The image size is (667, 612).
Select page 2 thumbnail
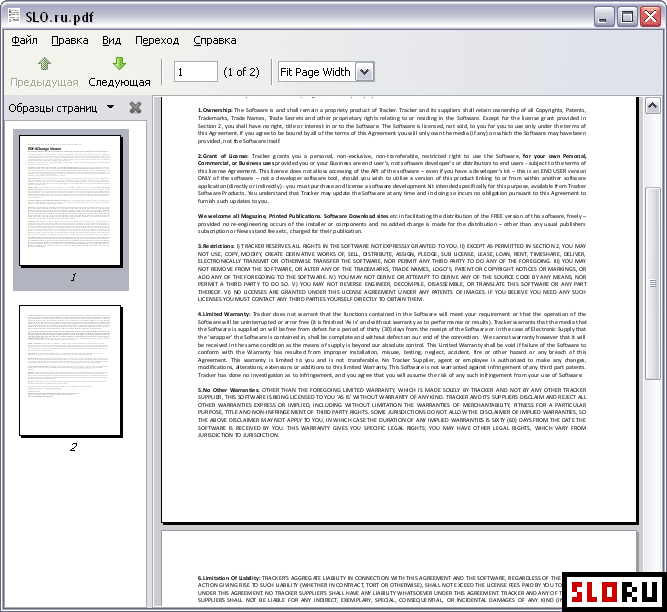tap(71, 371)
